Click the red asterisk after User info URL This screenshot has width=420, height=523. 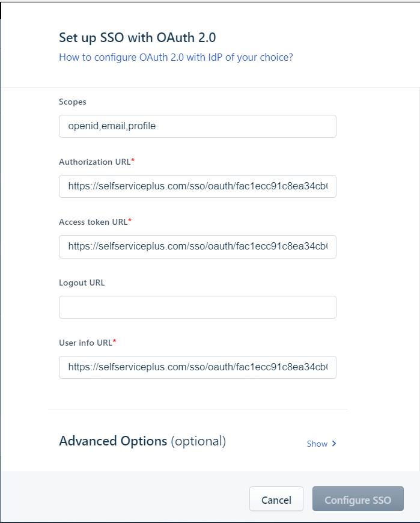[115, 342]
